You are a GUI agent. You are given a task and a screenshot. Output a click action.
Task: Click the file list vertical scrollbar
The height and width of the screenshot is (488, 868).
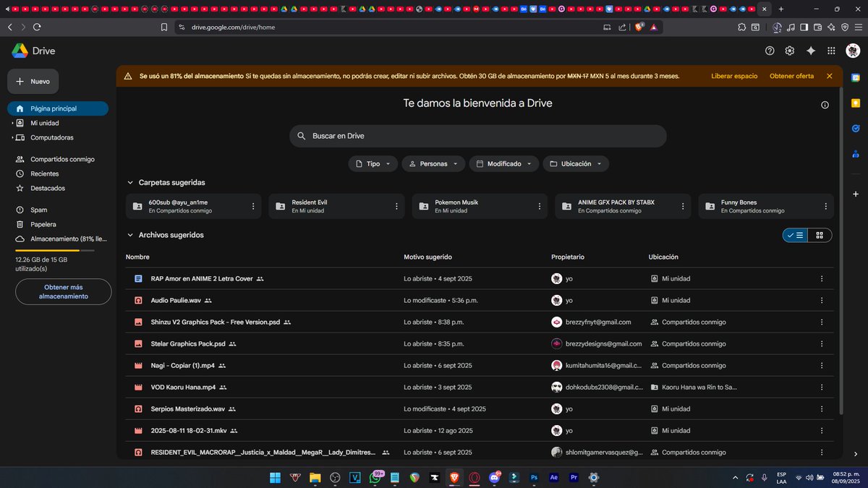point(840,249)
